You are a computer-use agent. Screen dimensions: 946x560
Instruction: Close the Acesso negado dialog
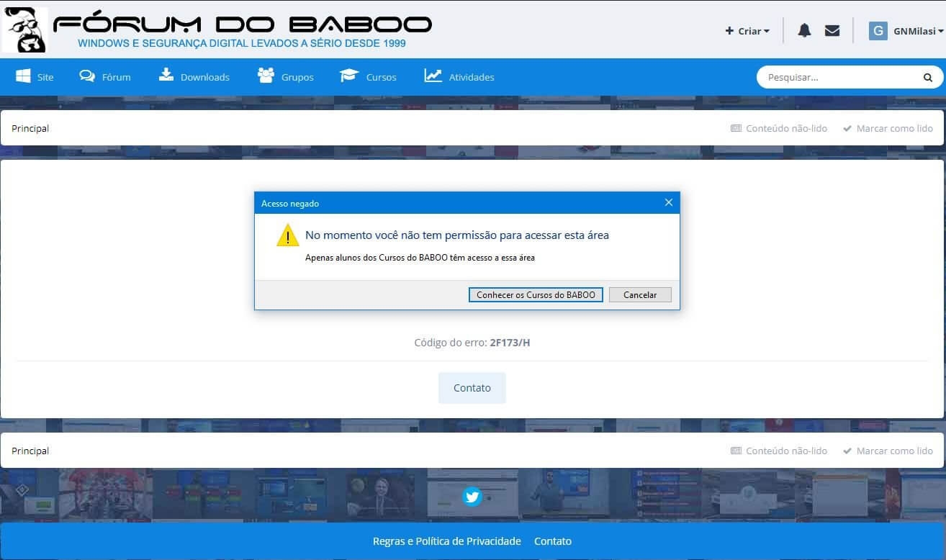click(x=668, y=203)
